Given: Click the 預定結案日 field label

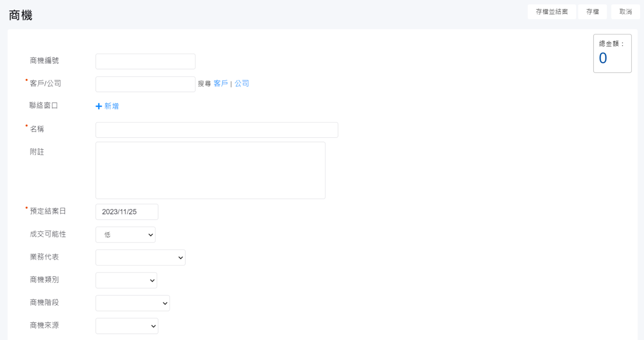Looking at the screenshot, I should [x=48, y=211].
